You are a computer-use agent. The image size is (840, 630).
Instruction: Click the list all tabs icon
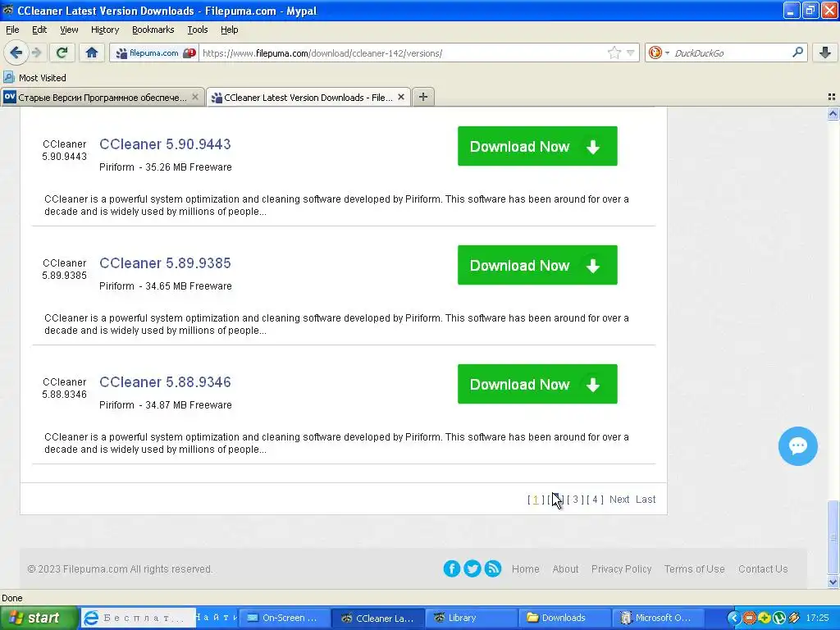(832, 97)
